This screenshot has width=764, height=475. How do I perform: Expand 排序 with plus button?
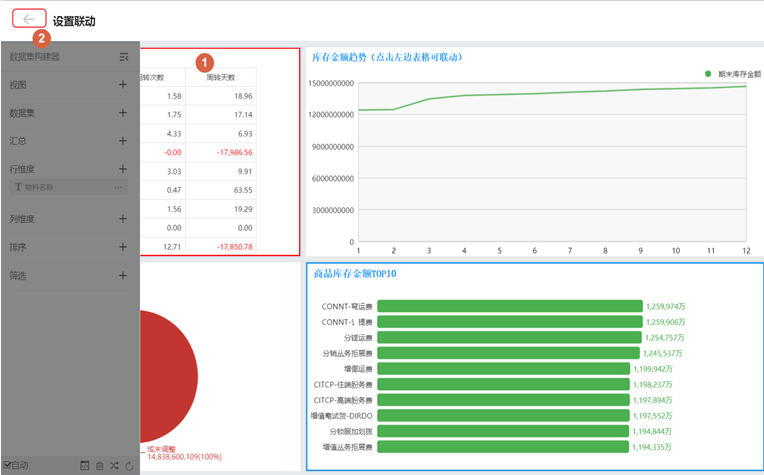123,246
